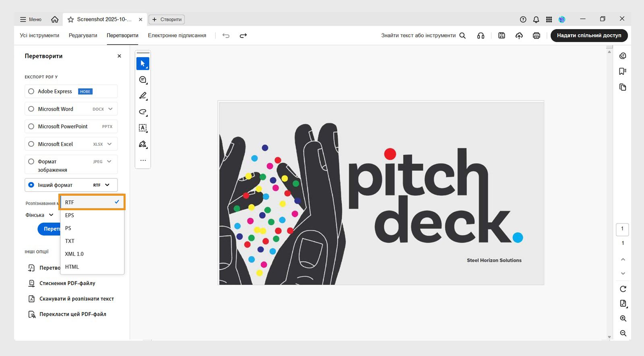The height and width of the screenshot is (356, 644).
Task: Zoom in on the document
Action: tap(623, 319)
